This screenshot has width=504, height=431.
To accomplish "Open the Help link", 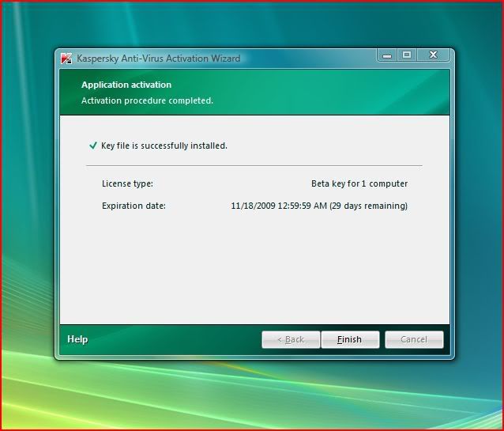I will tap(77, 339).
